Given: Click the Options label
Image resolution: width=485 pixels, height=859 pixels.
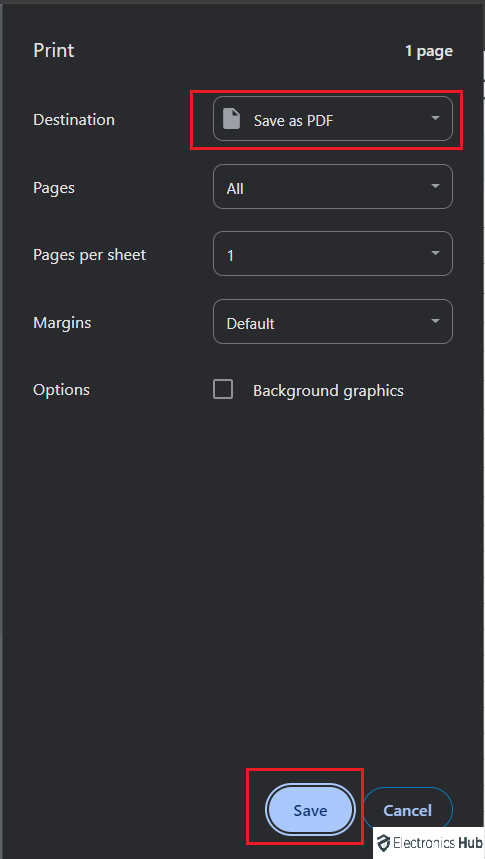Looking at the screenshot, I should point(61,390).
